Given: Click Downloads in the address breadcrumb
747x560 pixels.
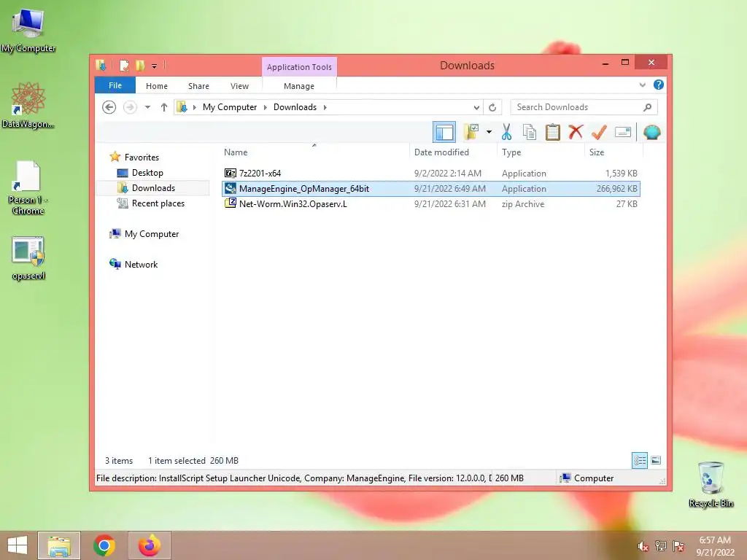Looking at the screenshot, I should [295, 107].
